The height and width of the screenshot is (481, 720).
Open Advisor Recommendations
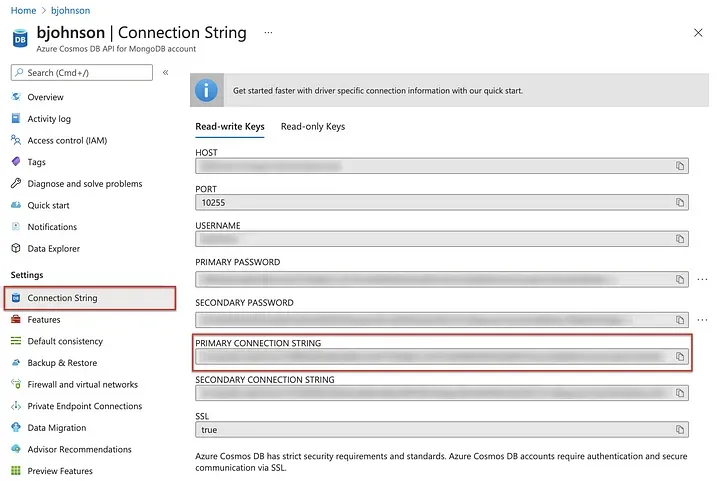tap(79, 449)
